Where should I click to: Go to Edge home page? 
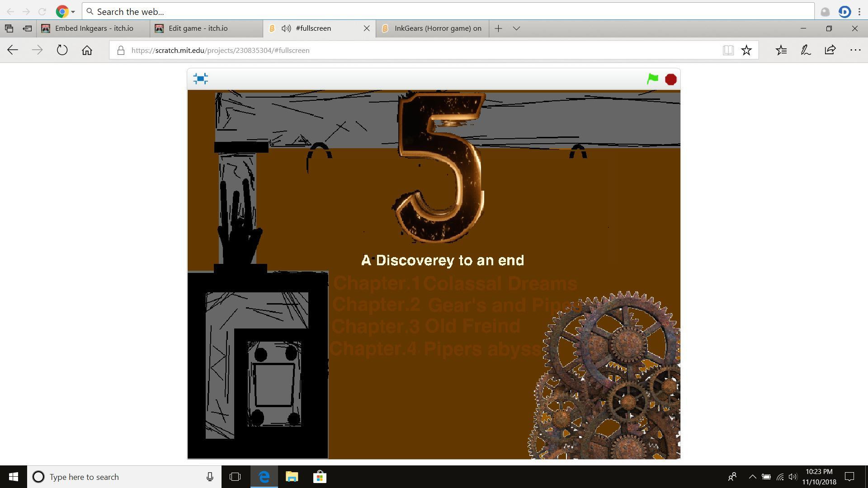87,50
